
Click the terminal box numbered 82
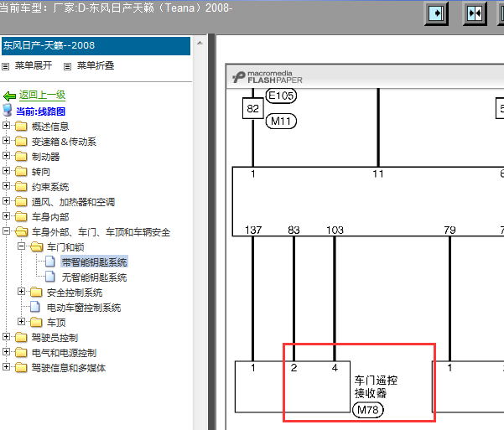click(x=253, y=109)
